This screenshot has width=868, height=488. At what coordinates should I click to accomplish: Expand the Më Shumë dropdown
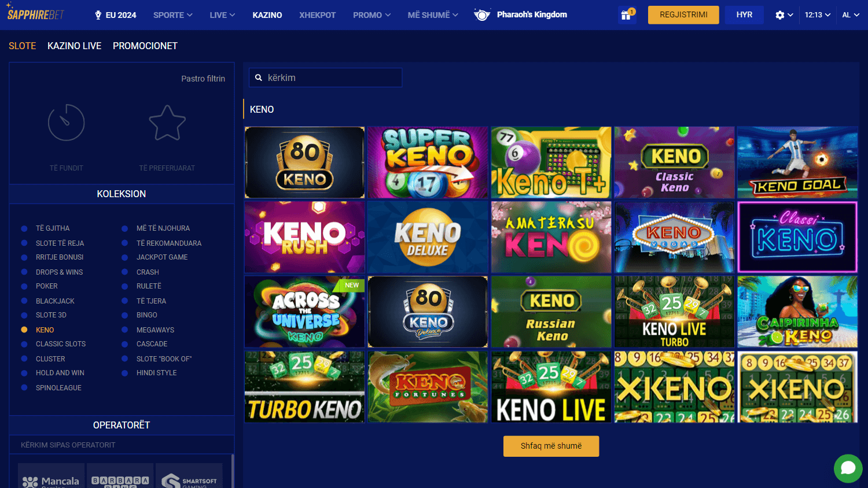tap(433, 15)
